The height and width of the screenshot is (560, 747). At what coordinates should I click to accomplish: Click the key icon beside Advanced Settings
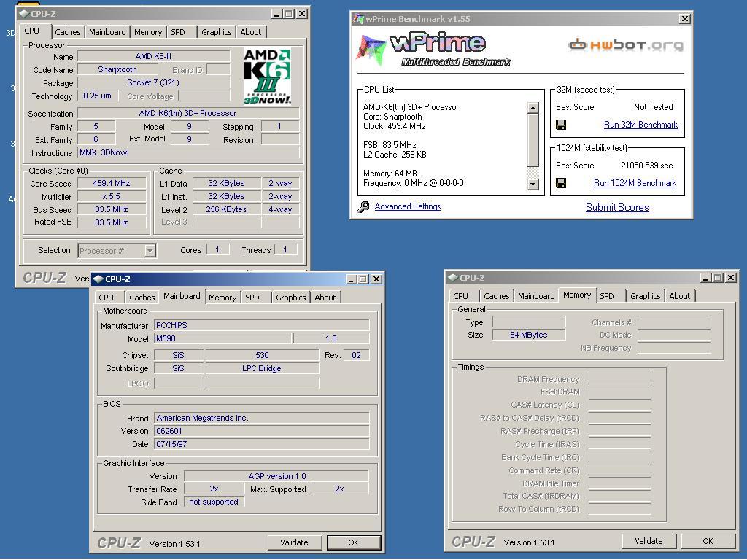[363, 206]
